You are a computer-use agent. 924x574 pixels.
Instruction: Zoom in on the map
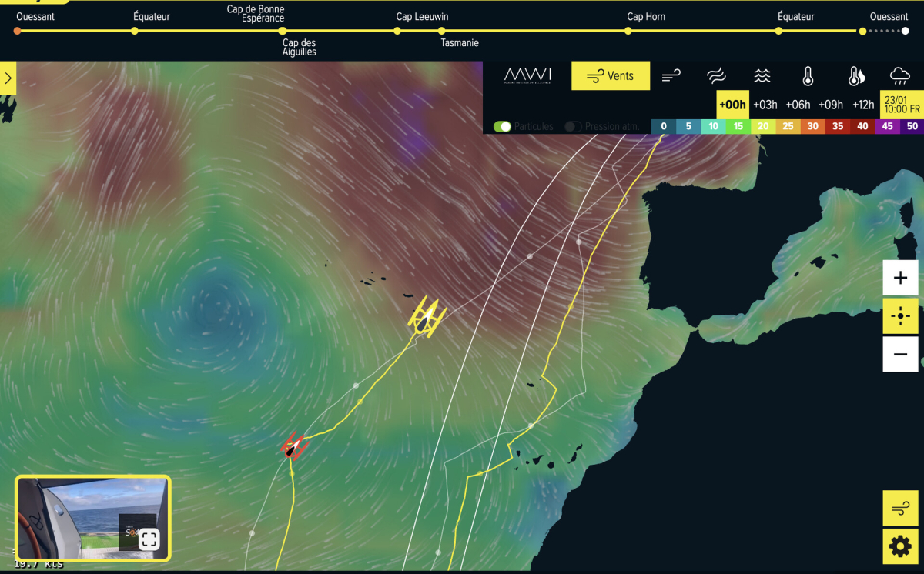click(x=900, y=278)
